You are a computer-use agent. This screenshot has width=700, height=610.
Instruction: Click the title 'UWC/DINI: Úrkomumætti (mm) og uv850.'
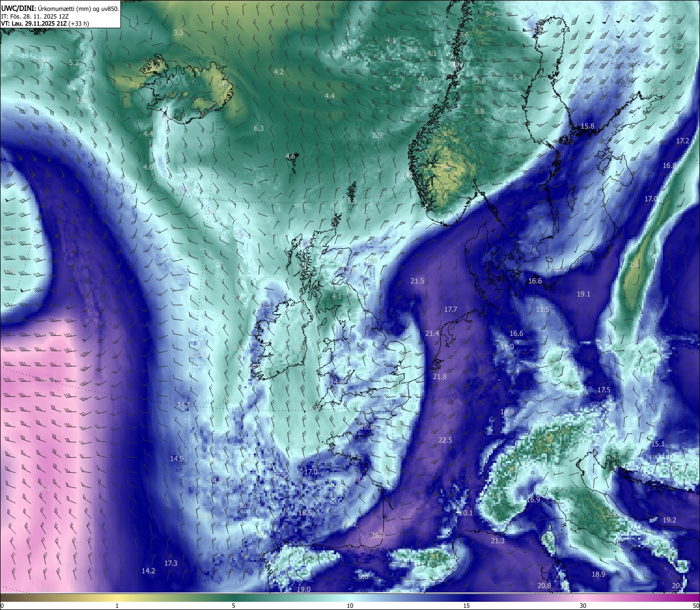click(60, 9)
